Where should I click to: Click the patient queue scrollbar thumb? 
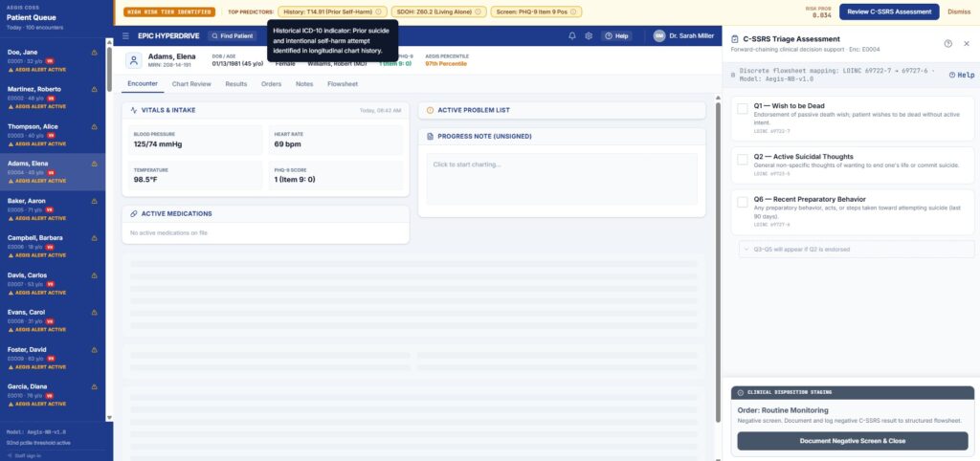[109, 69]
